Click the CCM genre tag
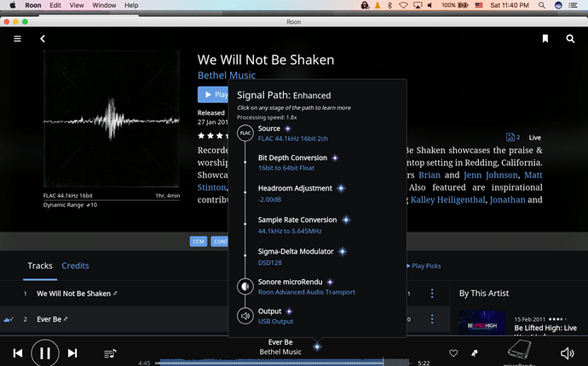Screen dimensions: 588x366 click(x=199, y=241)
